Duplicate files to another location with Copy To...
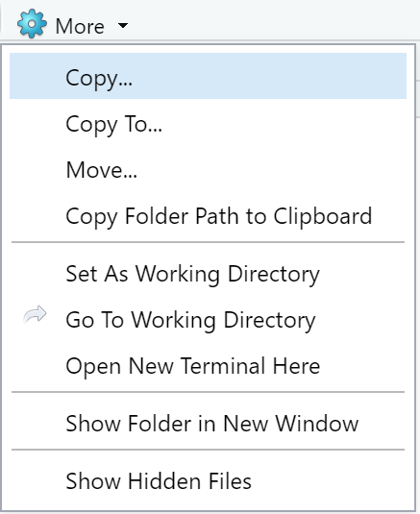This screenshot has width=420, height=514. pyautogui.click(x=208, y=125)
